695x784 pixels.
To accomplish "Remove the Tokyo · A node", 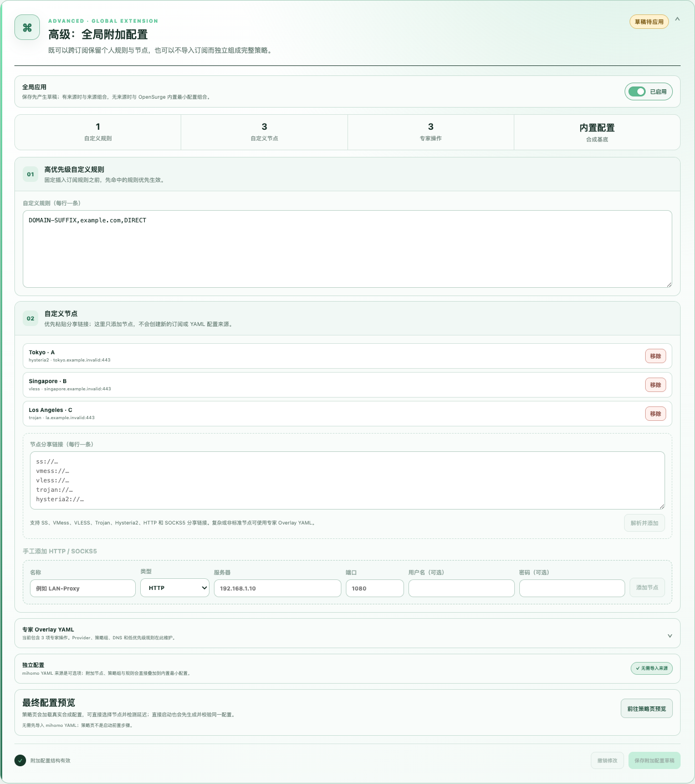I will [x=656, y=356].
